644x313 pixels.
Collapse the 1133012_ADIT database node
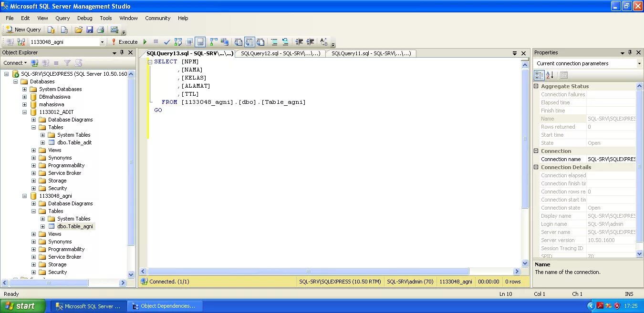click(x=24, y=112)
